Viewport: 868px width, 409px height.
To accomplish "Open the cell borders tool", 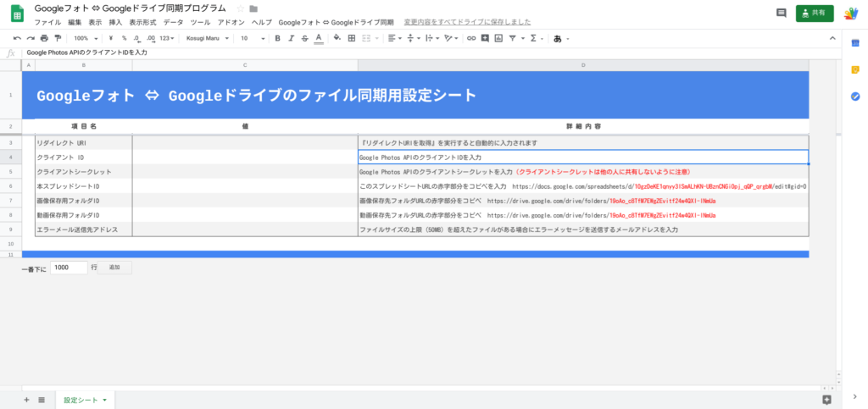I will (352, 38).
